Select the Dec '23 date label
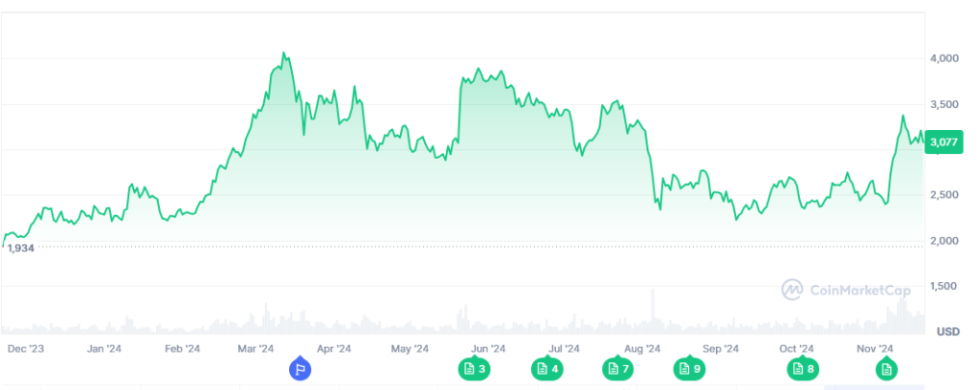 pyautogui.click(x=26, y=349)
